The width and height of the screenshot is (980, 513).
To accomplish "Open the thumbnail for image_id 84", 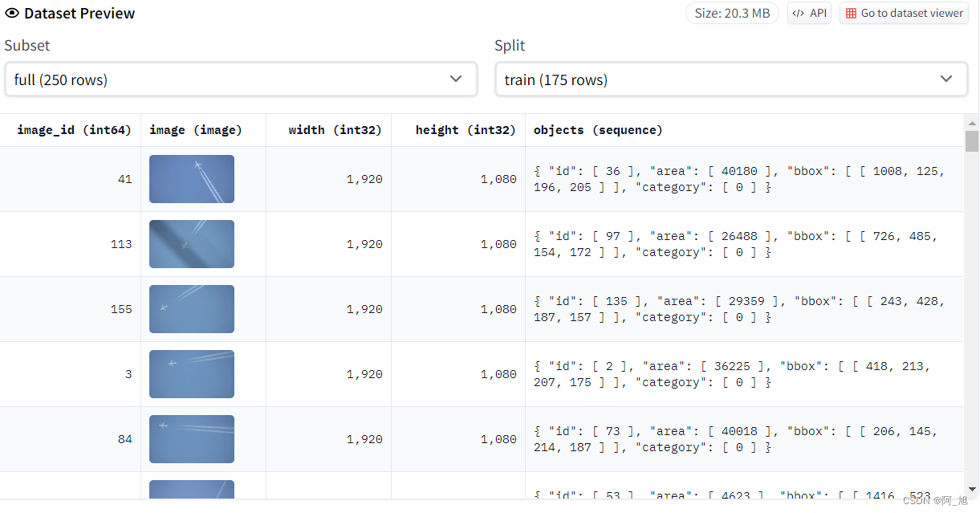I will pos(192,439).
